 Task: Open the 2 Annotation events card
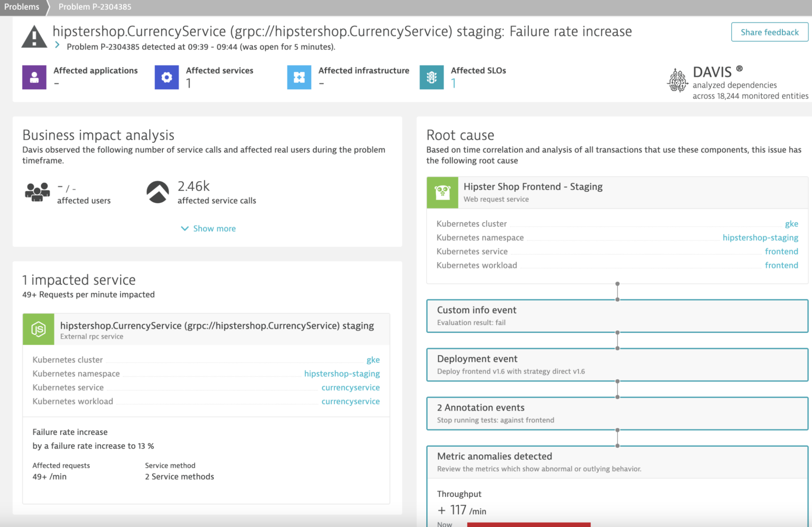[617, 413]
